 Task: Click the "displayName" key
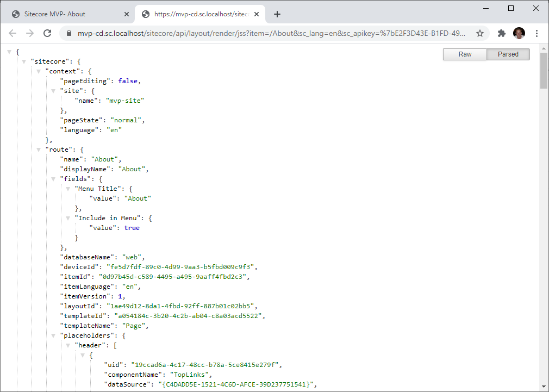pyautogui.click(x=85, y=169)
